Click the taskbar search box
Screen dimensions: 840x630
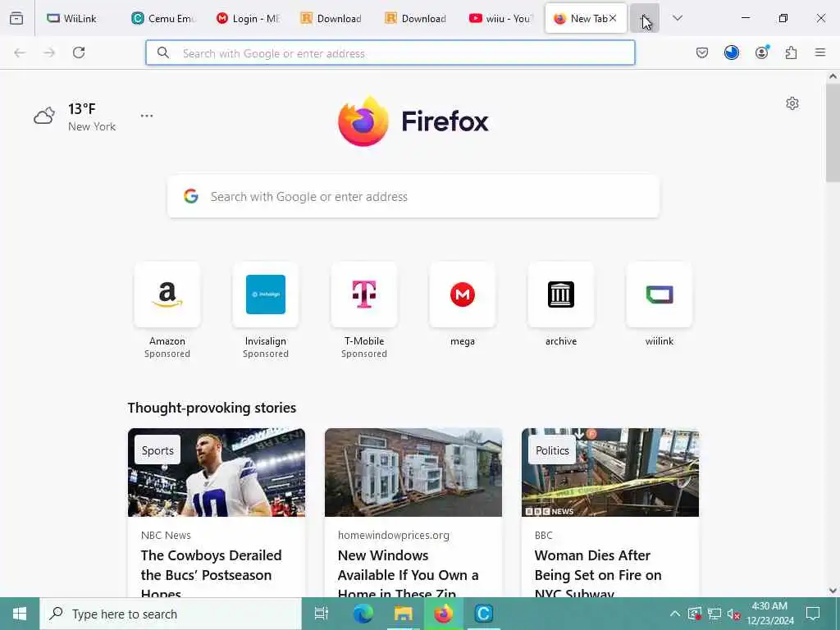(x=171, y=614)
